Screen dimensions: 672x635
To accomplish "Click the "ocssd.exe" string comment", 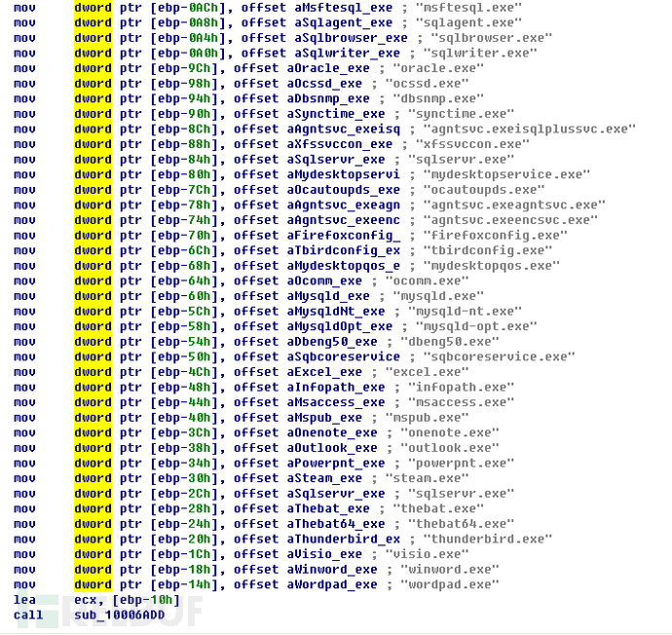I will coord(427,84).
